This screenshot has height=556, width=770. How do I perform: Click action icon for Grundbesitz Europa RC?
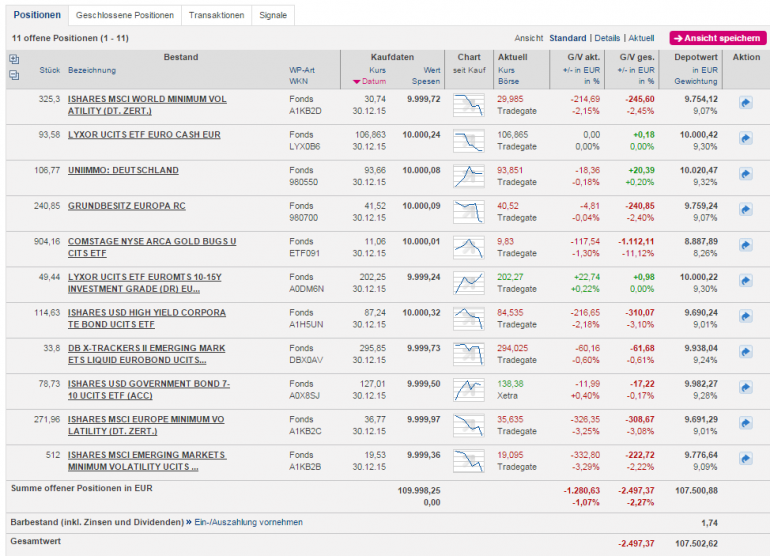(745, 211)
